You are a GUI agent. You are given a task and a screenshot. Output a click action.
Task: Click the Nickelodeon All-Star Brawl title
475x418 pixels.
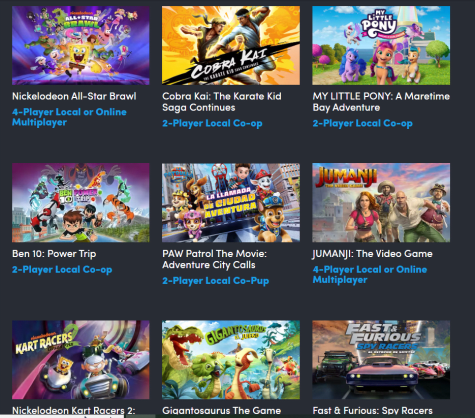74,96
